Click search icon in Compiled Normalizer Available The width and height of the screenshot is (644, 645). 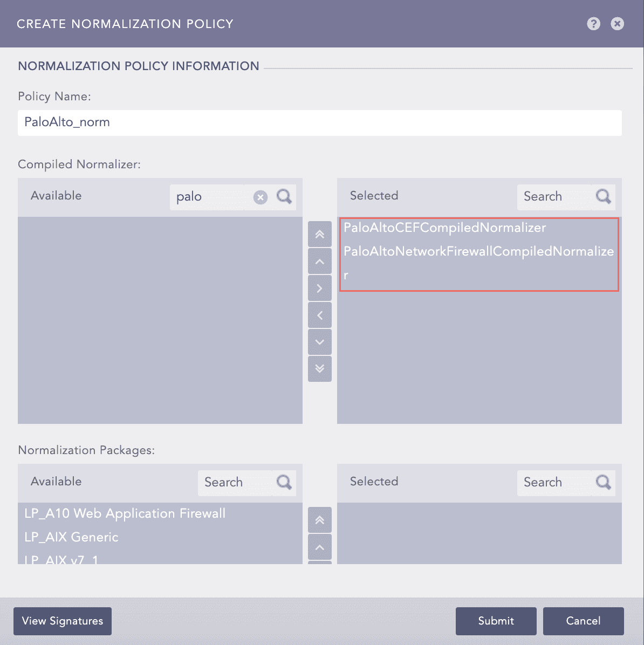284,197
